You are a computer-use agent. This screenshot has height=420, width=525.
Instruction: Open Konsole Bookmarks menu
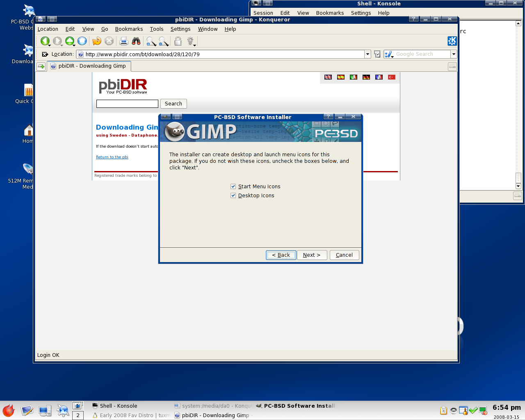coord(330,13)
